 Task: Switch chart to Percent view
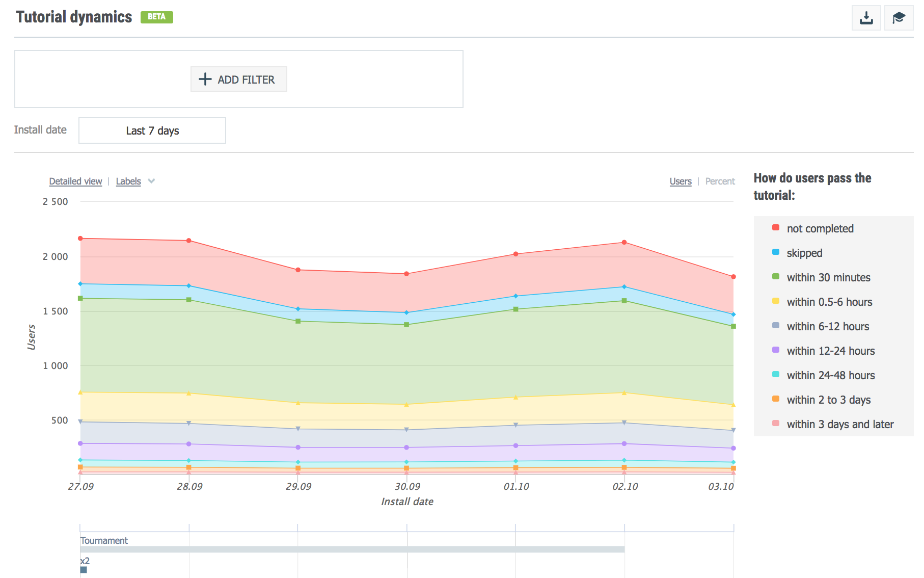coord(720,181)
